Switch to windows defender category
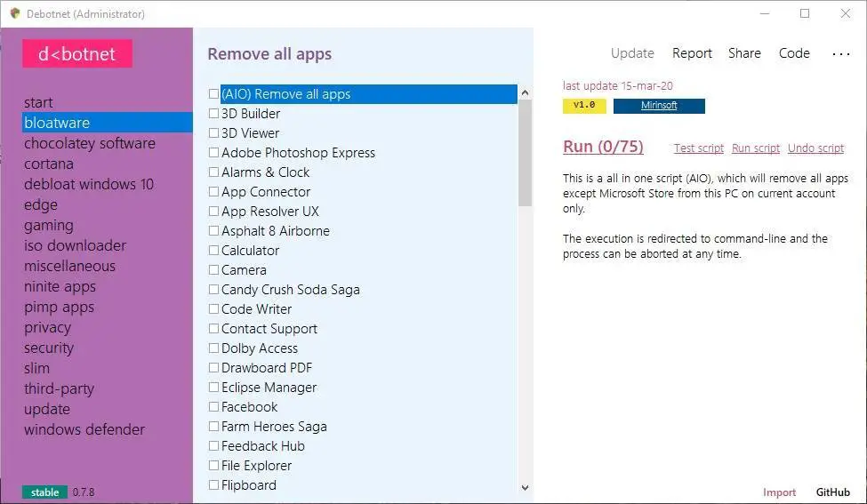Image resolution: width=867 pixels, height=504 pixels. click(x=84, y=429)
